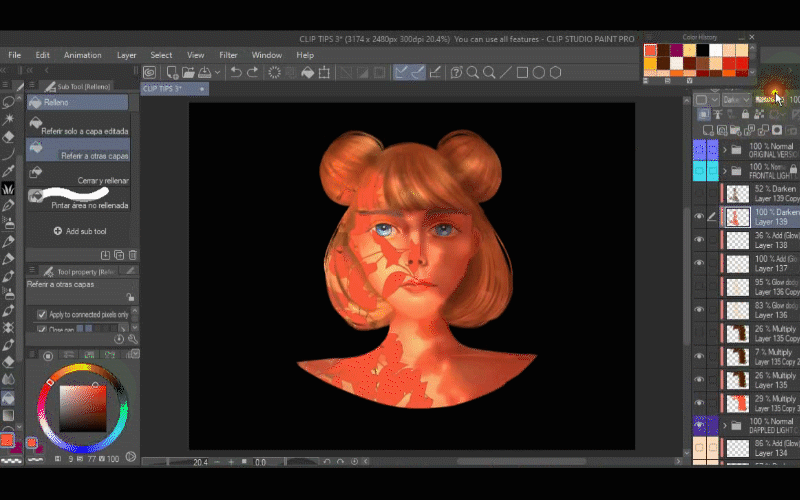Click the Undo arrow in the toolbar
This screenshot has width=800, height=500.
point(235,72)
